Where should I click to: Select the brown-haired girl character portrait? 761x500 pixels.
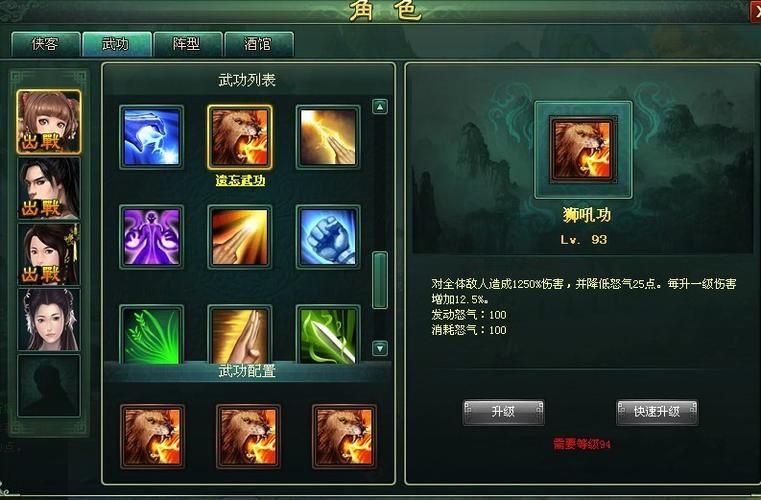49,122
